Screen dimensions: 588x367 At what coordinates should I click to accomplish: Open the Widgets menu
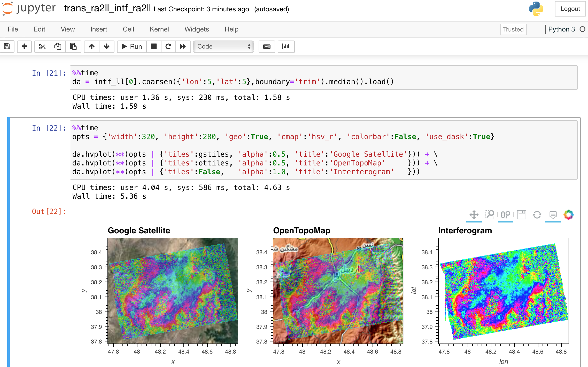[197, 29]
